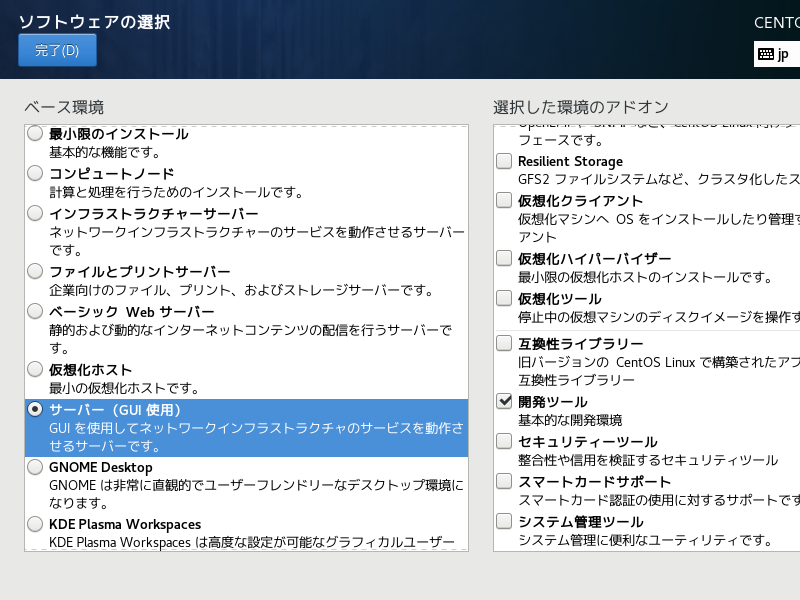This screenshot has width=800, height=600.
Task: Select コンピュートノード as base environment
Action: [x=35, y=172]
